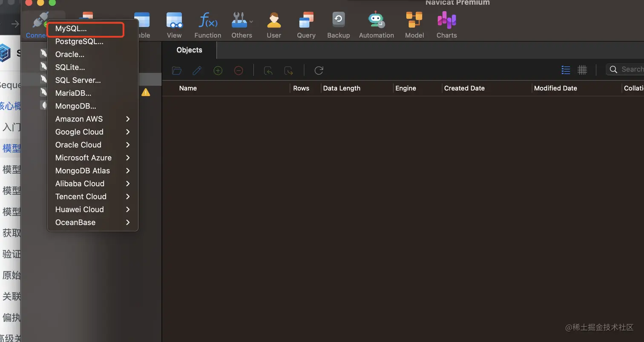Pick Oracle... from the dropdown menu
Screen dimensions: 644x342
[92, 55]
